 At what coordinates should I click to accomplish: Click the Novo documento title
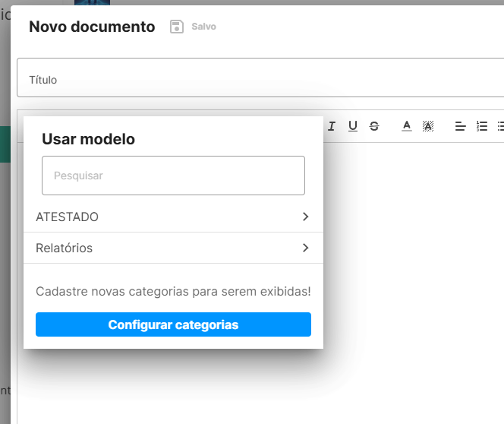coord(92,27)
